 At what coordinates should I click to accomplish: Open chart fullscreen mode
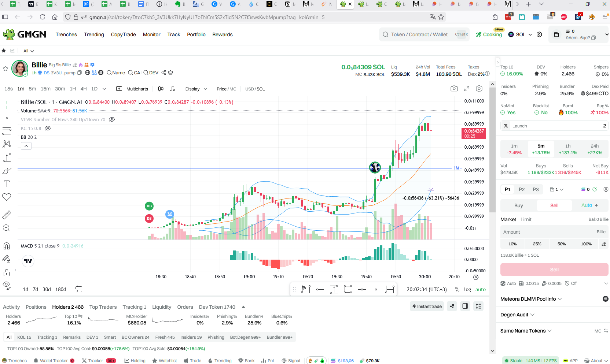coord(467,89)
